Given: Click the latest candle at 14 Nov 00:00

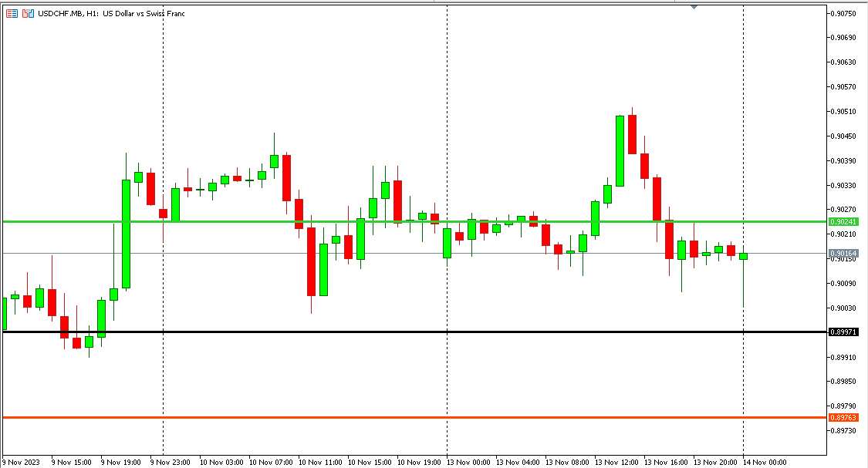Looking at the screenshot, I should 744,256.
